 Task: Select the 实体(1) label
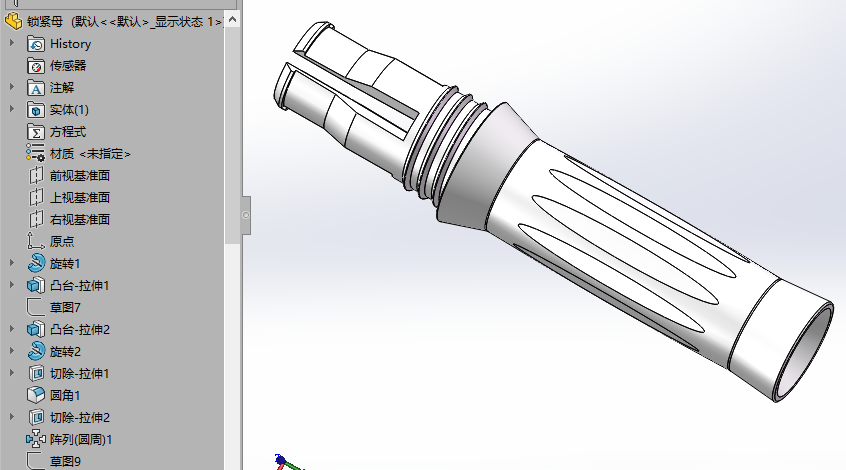(x=69, y=110)
